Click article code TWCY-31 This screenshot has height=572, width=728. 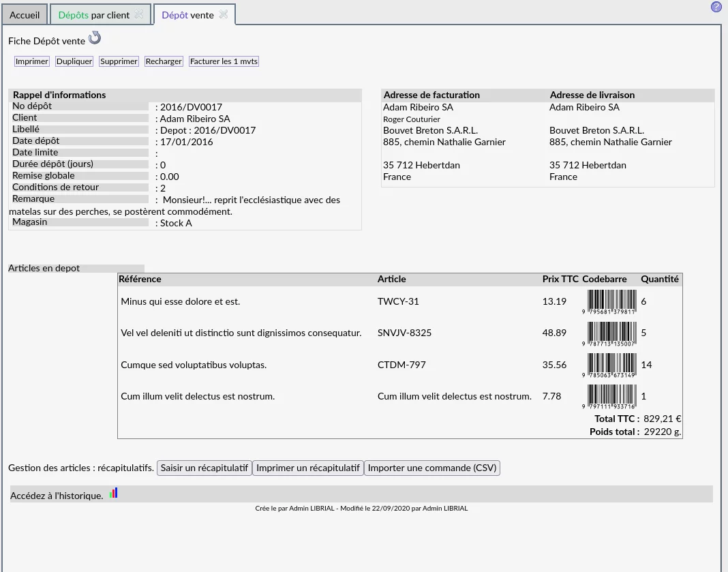click(x=398, y=302)
